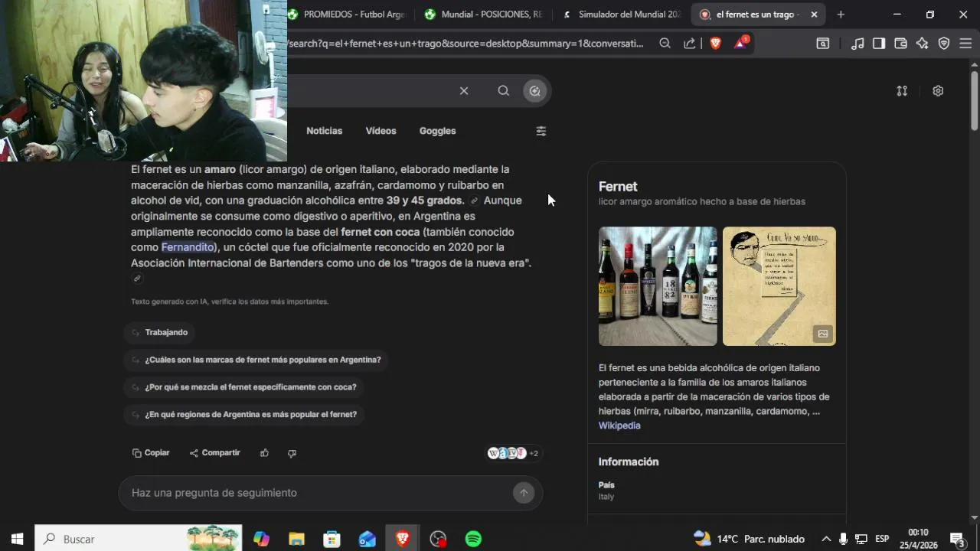Click the Trabajando chip
Image resolution: width=980 pixels, height=551 pixels.
point(159,332)
